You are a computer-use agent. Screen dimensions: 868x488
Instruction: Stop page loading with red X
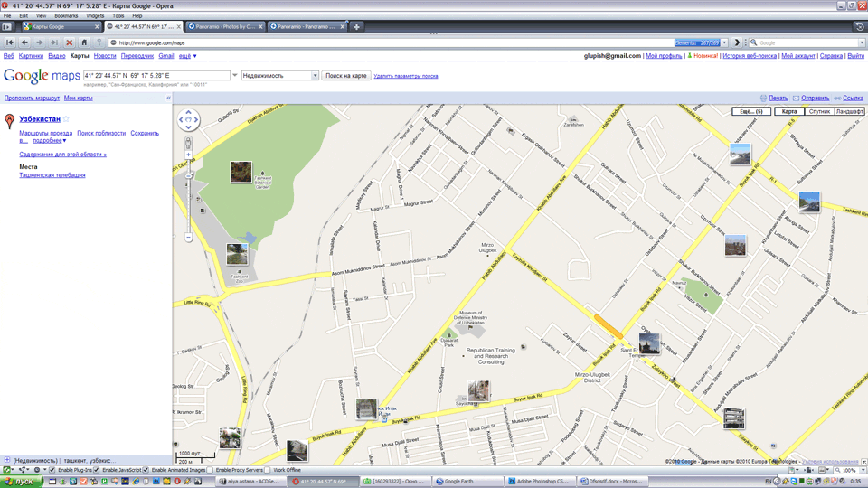70,42
